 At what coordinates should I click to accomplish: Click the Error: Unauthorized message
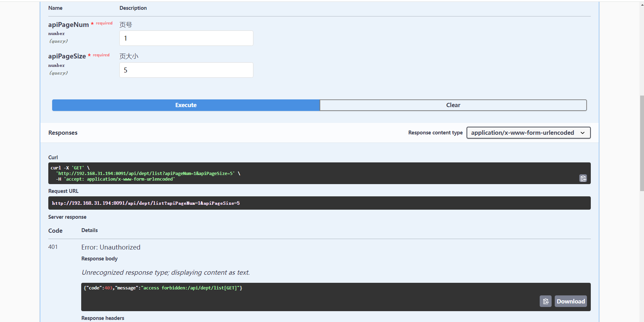tap(111, 247)
